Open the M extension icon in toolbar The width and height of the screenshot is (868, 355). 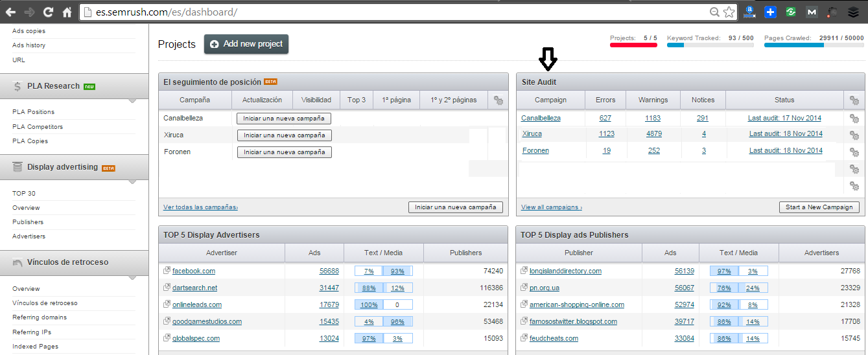point(812,12)
